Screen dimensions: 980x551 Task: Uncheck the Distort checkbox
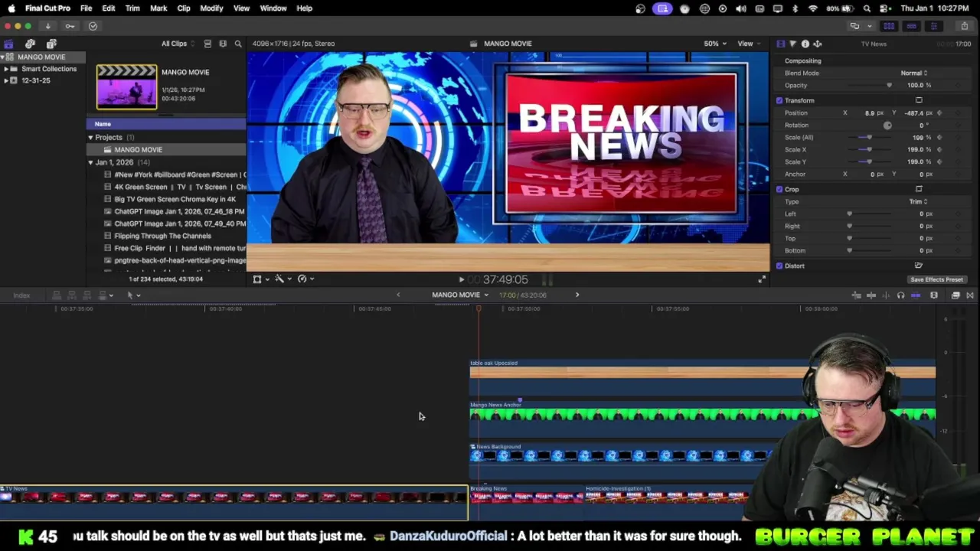tap(779, 266)
